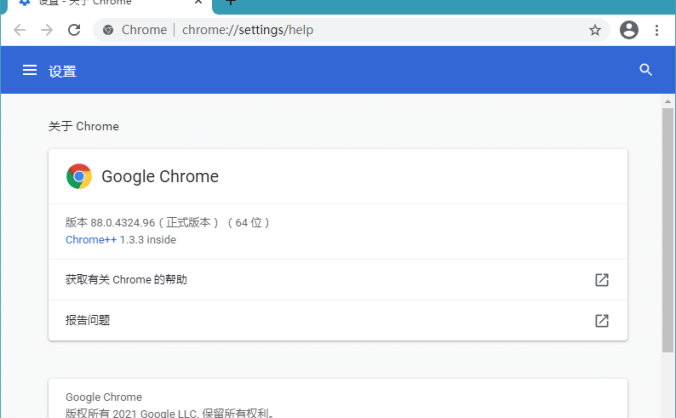
Task: Click 获取有关 Chrome 的帮助 row
Action: click(x=338, y=280)
